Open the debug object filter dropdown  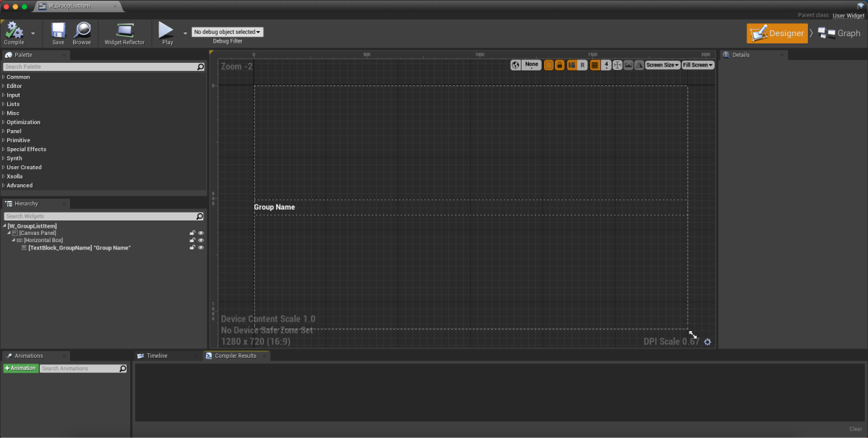coord(227,32)
